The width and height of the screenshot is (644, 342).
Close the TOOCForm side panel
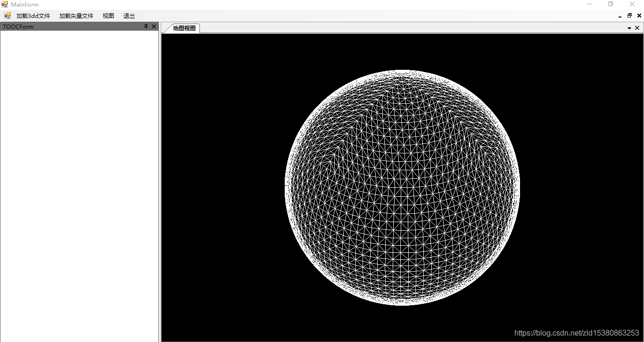(154, 26)
